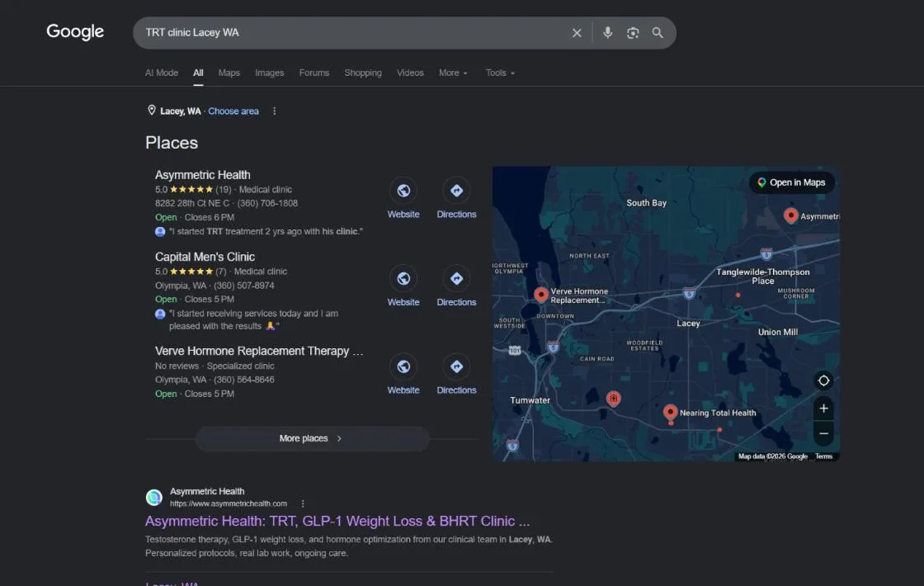Click phone number (360) 564-8646
Image resolution: width=924 pixels, height=586 pixels.
244,380
